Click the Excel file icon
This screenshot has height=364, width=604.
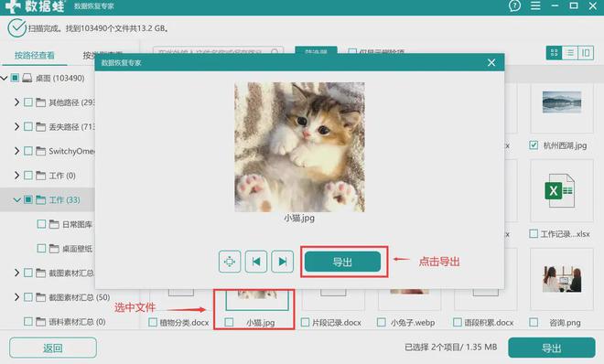tap(560, 190)
